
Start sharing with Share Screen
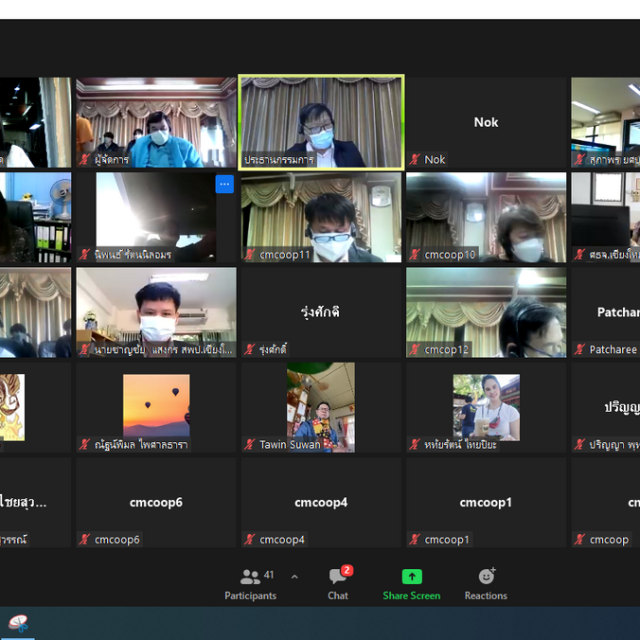tap(411, 583)
